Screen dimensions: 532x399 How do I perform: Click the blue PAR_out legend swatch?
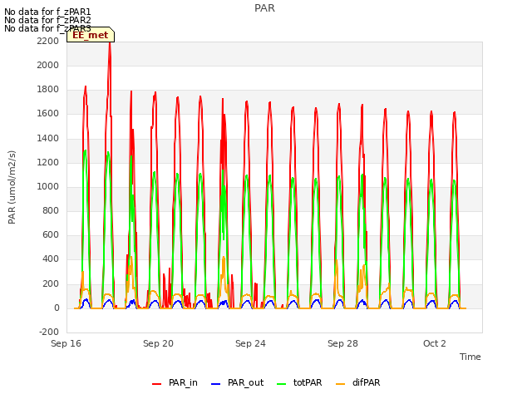[x=216, y=384]
